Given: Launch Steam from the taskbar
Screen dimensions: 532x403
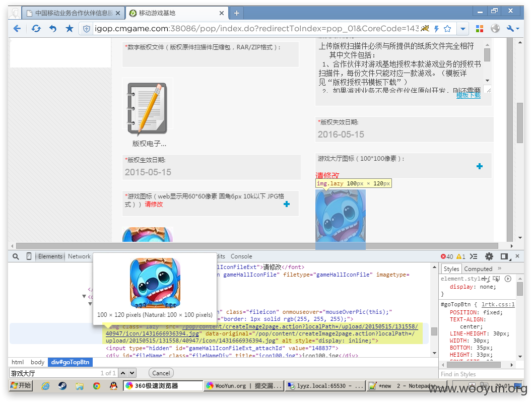Looking at the screenshot, I should (x=62, y=386).
